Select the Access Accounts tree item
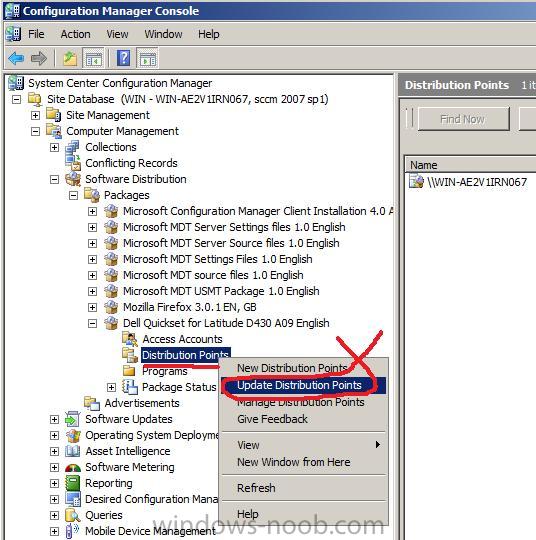The height and width of the screenshot is (540, 536). coord(182,339)
